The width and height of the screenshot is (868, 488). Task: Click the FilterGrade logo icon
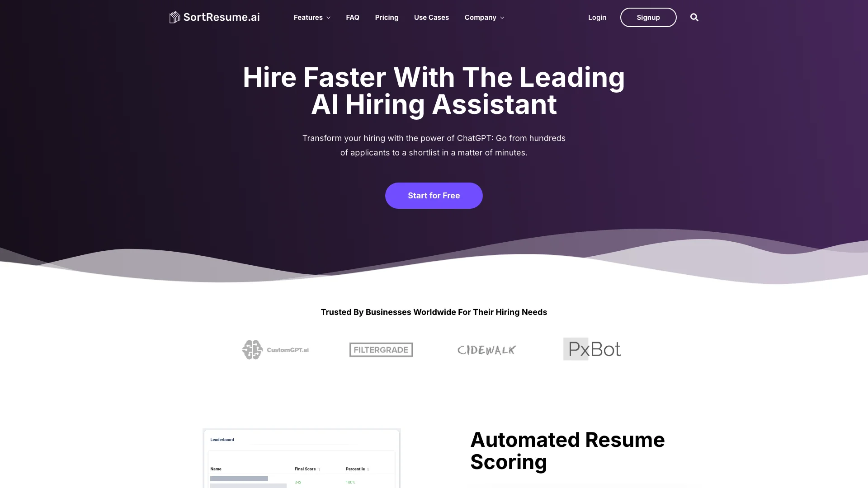(381, 349)
